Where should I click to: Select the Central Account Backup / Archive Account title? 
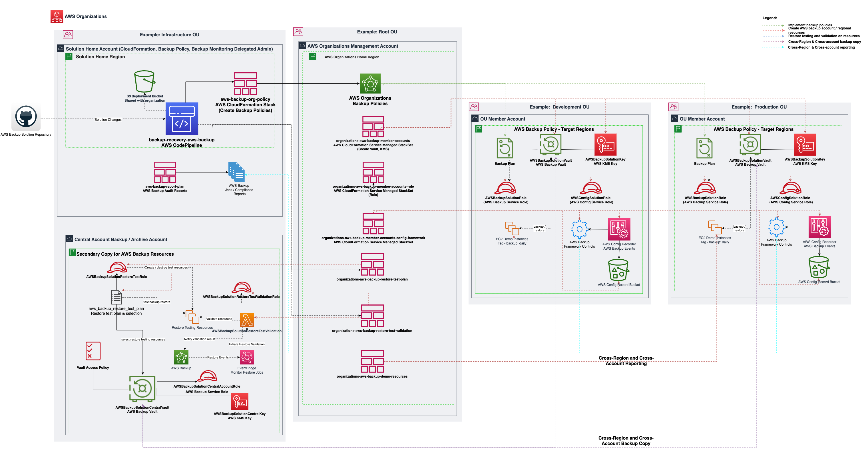120,239
